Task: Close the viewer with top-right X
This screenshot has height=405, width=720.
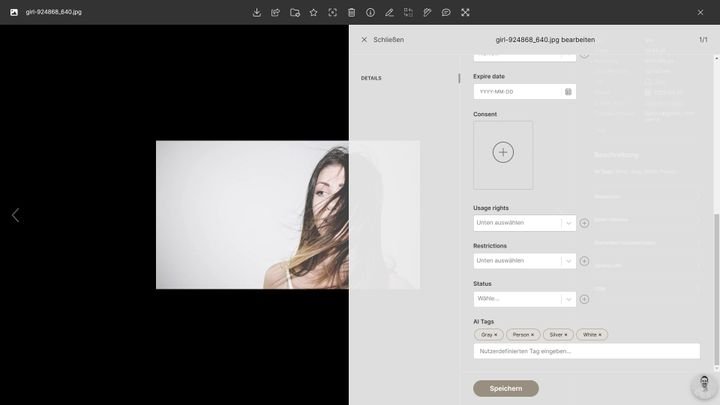Action: coord(700,12)
